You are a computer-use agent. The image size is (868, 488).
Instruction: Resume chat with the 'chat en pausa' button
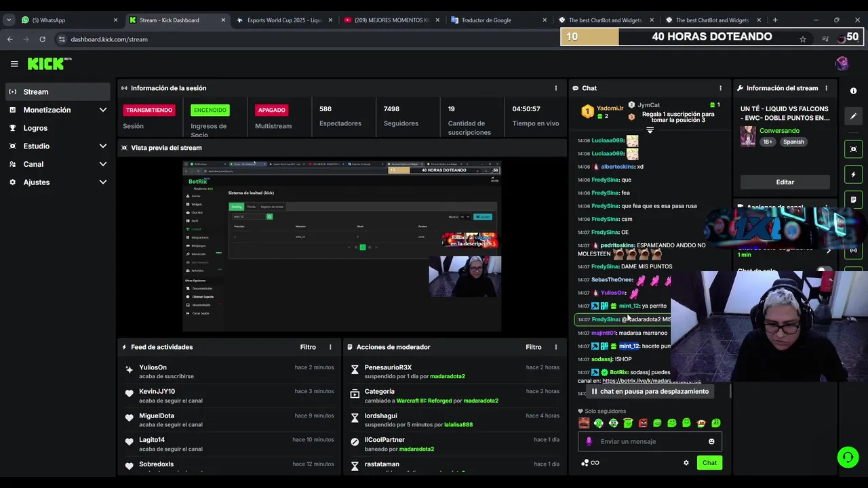click(x=650, y=391)
